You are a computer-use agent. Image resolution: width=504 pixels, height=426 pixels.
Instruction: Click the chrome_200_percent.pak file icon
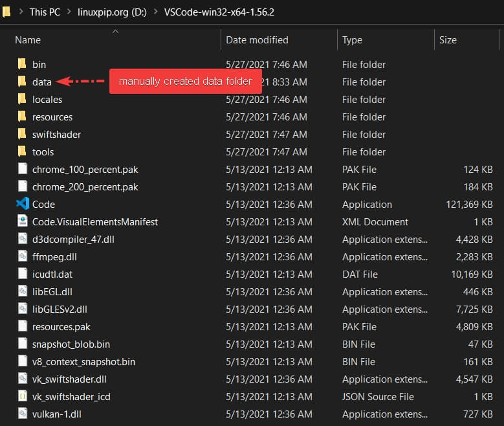click(x=23, y=186)
